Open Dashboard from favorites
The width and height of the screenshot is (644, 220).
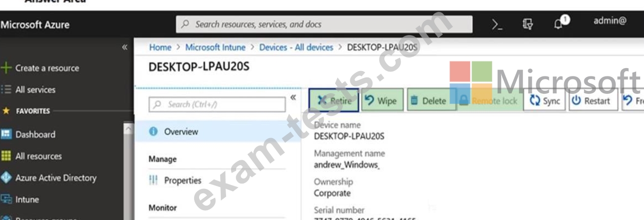coord(35,134)
